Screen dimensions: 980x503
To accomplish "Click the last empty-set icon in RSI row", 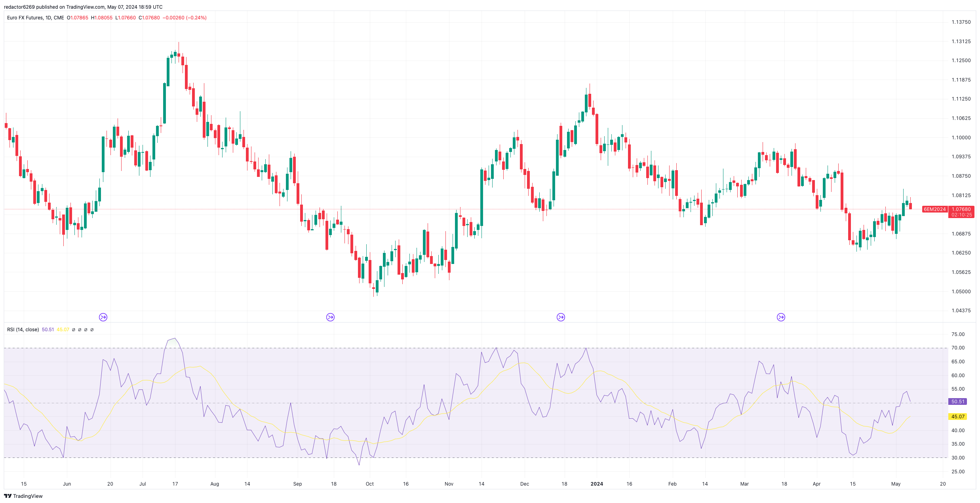I will pos(93,329).
